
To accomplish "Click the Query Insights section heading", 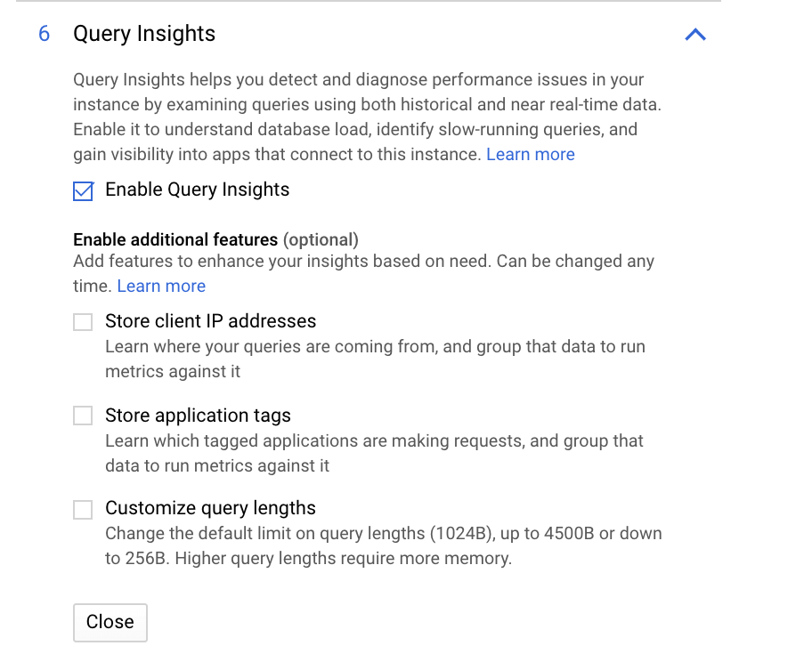I will pyautogui.click(x=143, y=34).
